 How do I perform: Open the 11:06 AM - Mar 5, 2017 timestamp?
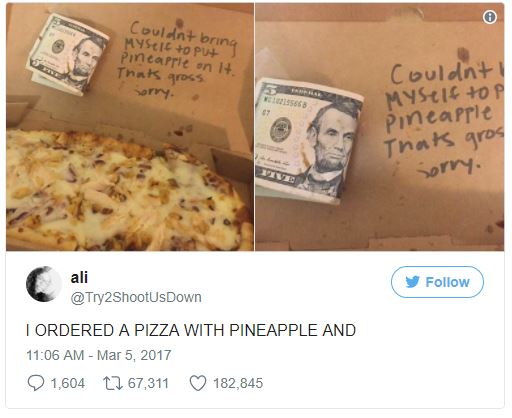coord(99,355)
